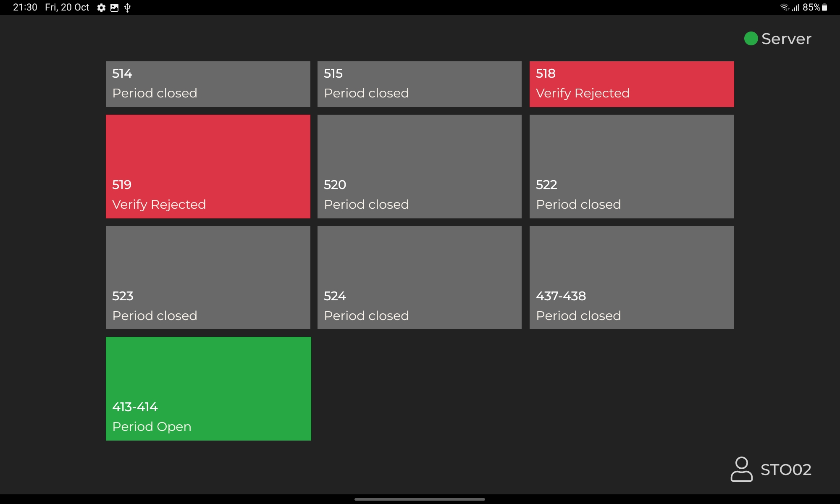Image resolution: width=840 pixels, height=504 pixels.
Task: Tap the battery icon at top right
Action: tap(824, 7)
